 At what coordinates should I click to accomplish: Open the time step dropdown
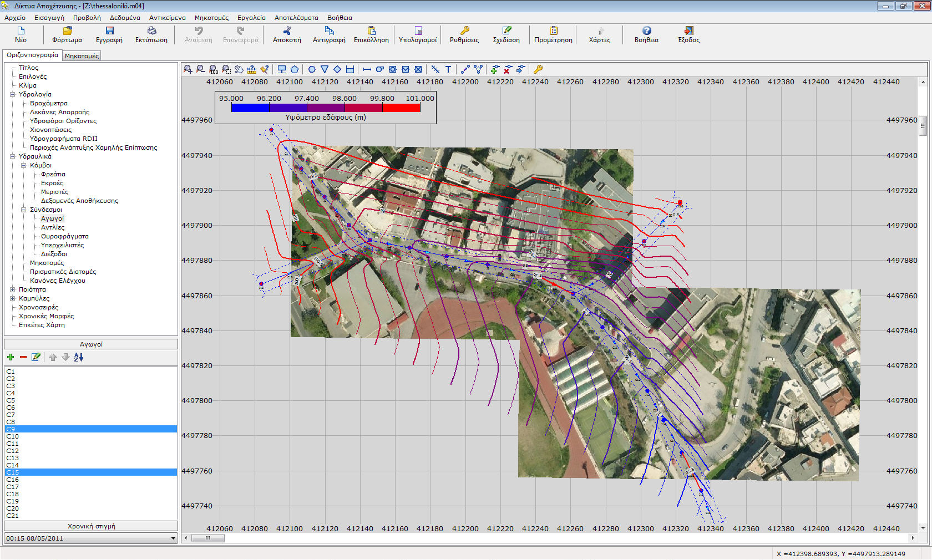pos(173,538)
